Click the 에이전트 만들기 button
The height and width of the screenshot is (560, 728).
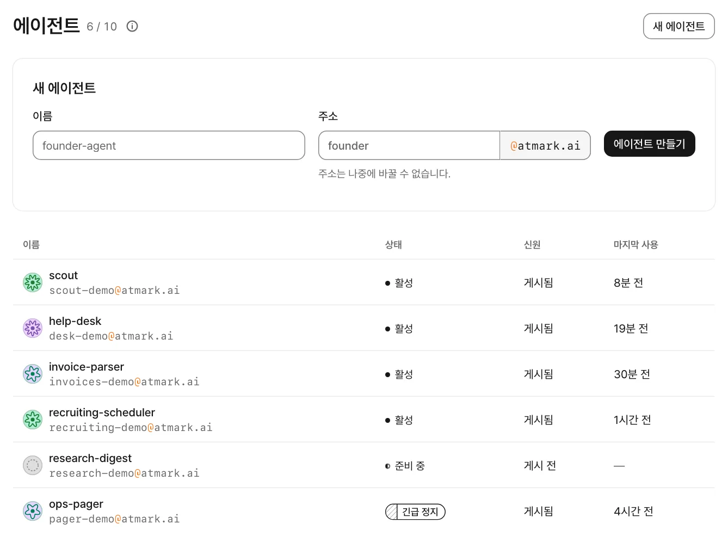click(x=649, y=144)
